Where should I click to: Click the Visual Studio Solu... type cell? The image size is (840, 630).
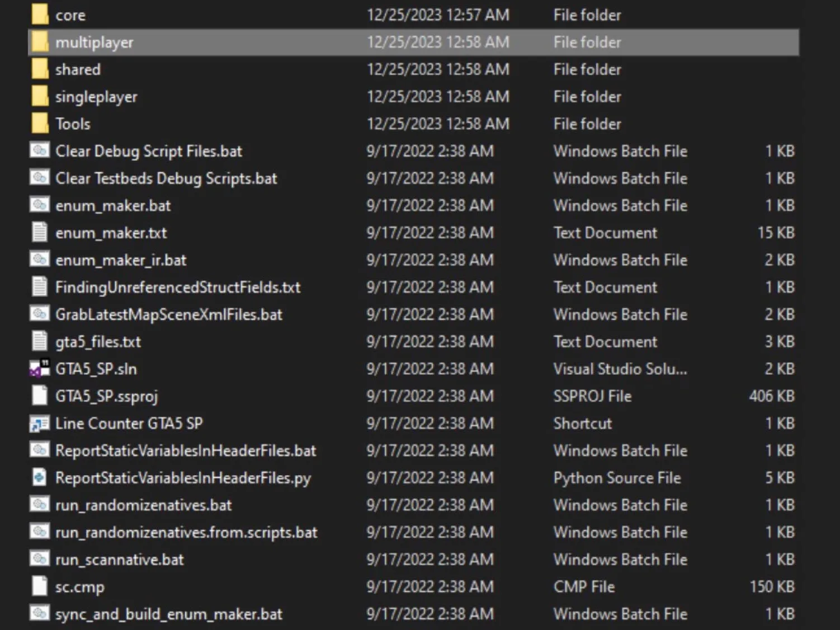coord(620,369)
